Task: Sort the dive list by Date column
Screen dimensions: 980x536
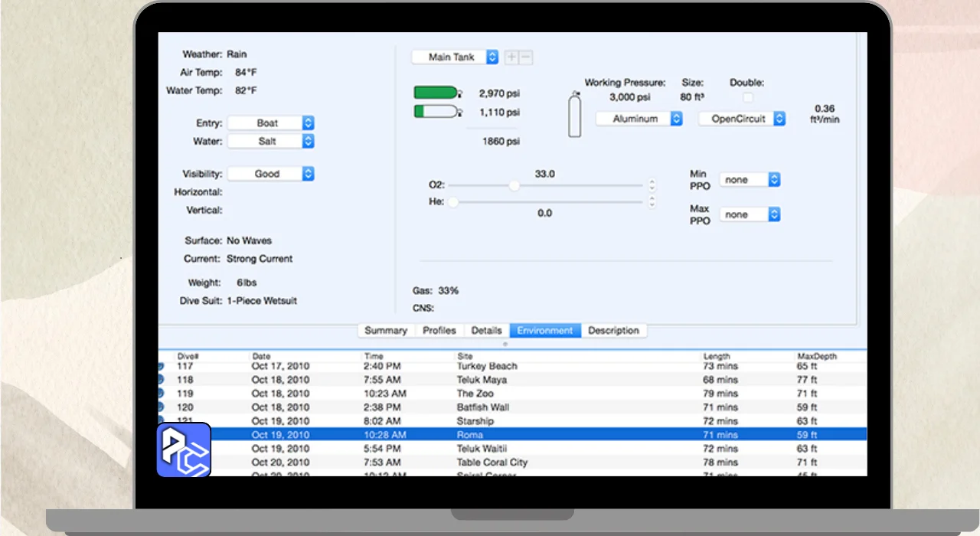Action: click(x=261, y=356)
